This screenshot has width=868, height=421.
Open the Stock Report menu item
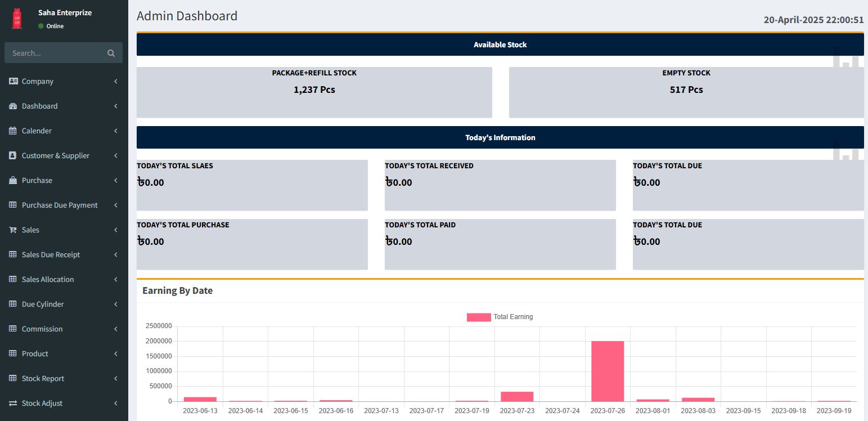[x=64, y=378]
